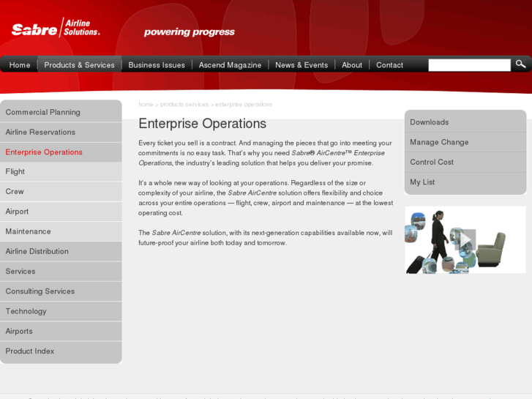Click the Enterprise Operations page heading
Screen dimensions: 532x399
tap(202, 124)
